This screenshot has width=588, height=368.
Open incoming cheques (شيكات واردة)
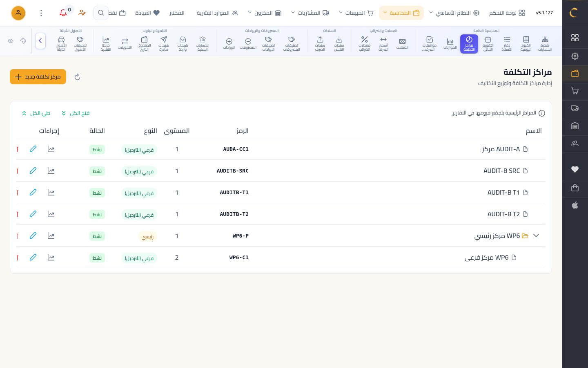183,44
